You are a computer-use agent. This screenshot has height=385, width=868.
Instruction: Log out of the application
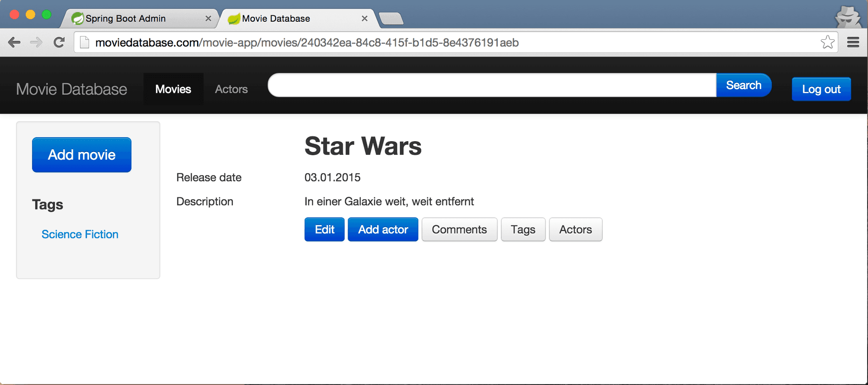(821, 89)
